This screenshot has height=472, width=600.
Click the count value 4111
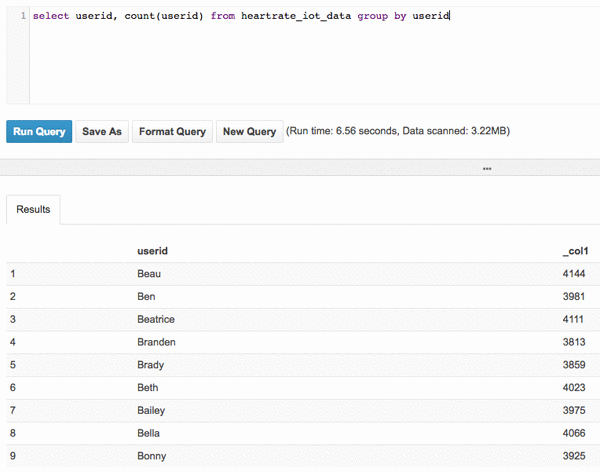point(573,319)
